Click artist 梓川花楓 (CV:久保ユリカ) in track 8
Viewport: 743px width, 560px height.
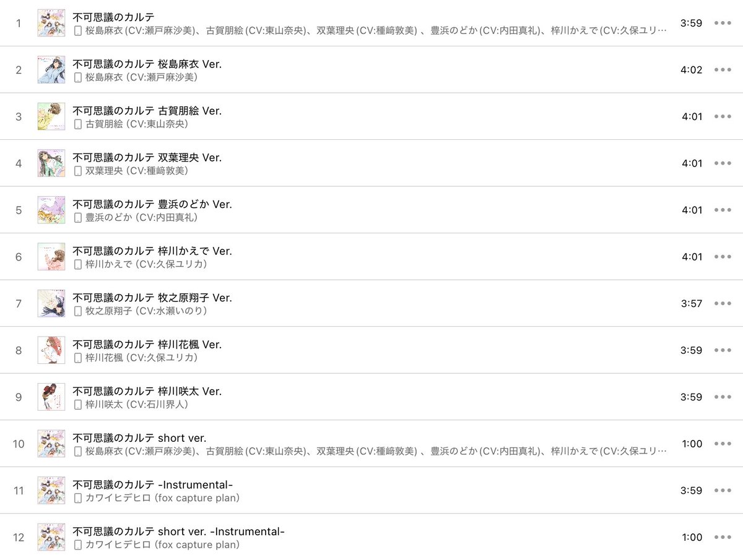click(141, 358)
